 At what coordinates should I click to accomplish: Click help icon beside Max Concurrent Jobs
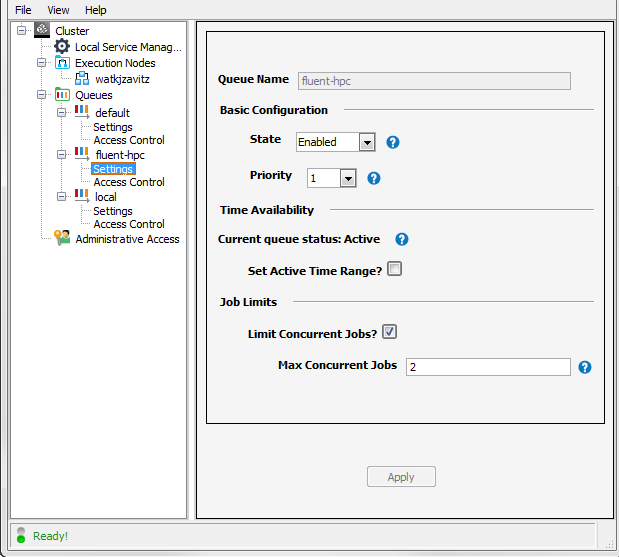(x=585, y=367)
